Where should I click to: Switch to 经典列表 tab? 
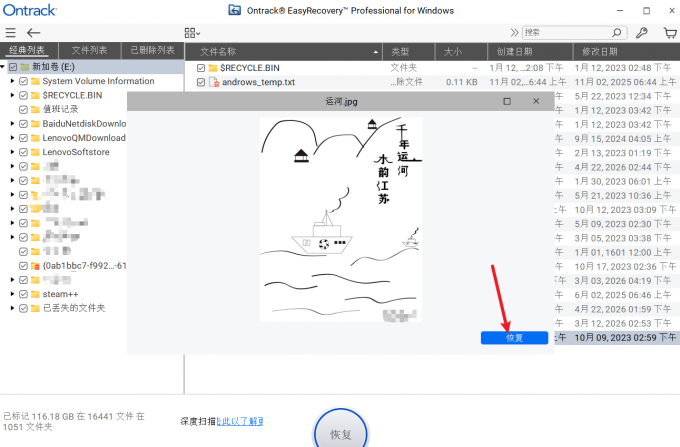(x=27, y=50)
